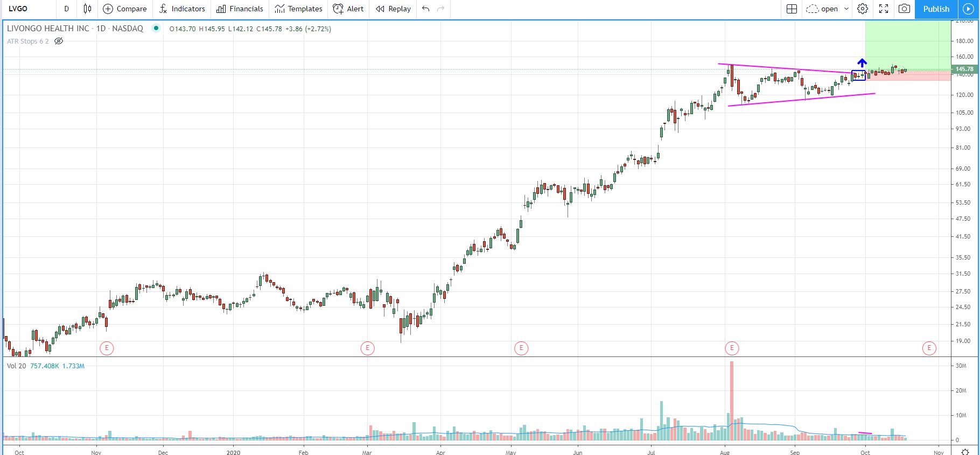Click the November 2019 earnings marker
Image resolution: width=980 pixels, height=455 pixels.
coord(107,348)
